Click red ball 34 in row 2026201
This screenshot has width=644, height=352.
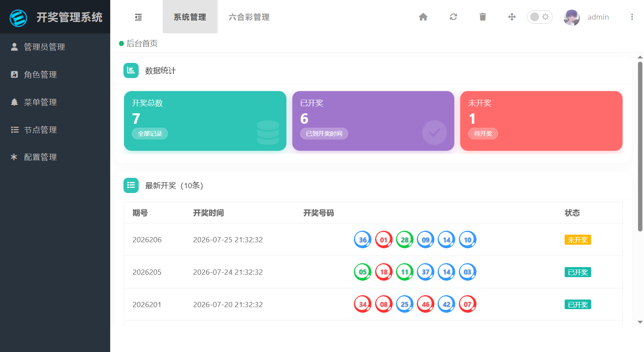[363, 304]
